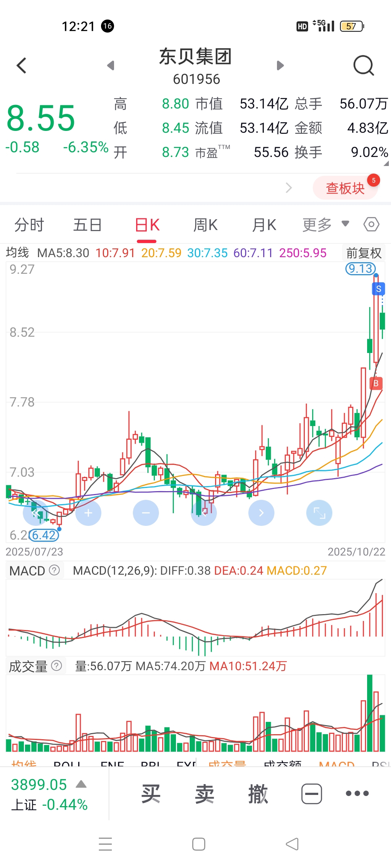Open the three-dot more options menu
The width and height of the screenshot is (391, 868).
357,793
